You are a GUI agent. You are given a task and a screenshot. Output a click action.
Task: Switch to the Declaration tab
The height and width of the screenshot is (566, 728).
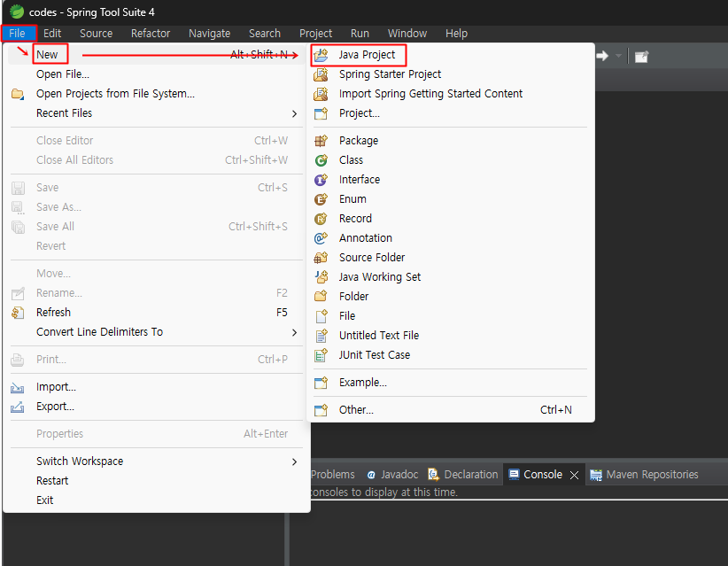pyautogui.click(x=463, y=475)
